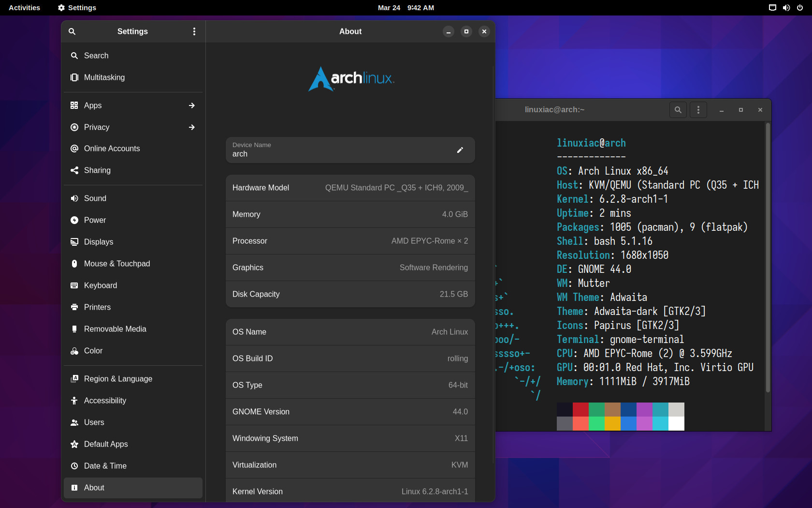Open the terminal three-dot menu
Viewport: 812px width, 508px height.
[x=698, y=110]
